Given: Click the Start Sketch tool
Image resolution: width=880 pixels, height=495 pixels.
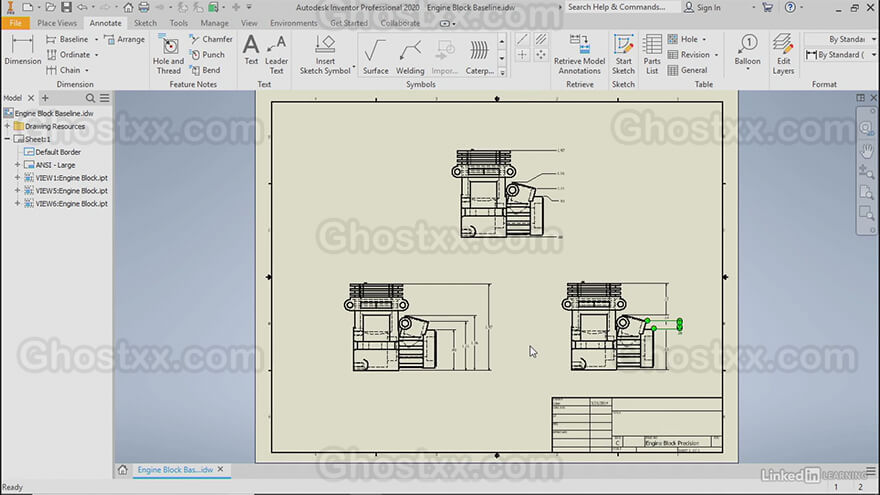Looking at the screenshot, I should click(x=623, y=54).
